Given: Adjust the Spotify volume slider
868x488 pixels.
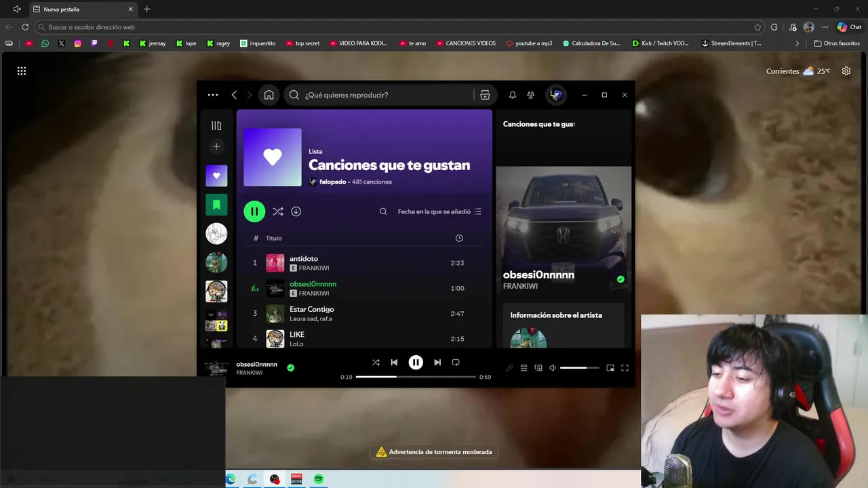Looking at the screenshot, I should pos(579,368).
